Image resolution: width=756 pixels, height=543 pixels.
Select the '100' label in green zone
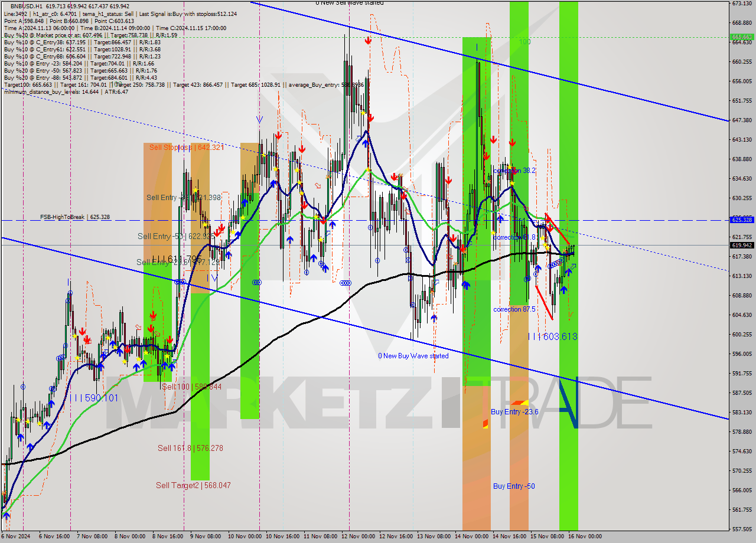coord(524,42)
